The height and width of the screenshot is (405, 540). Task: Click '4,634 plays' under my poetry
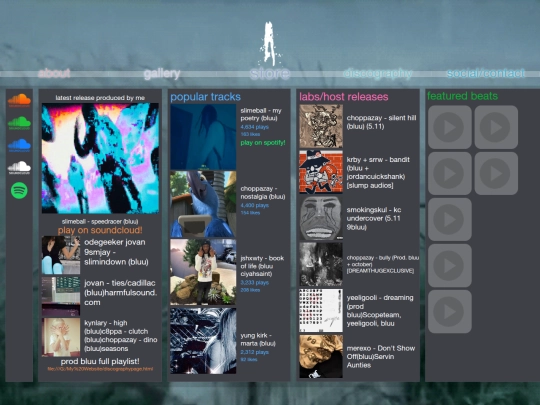255,127
